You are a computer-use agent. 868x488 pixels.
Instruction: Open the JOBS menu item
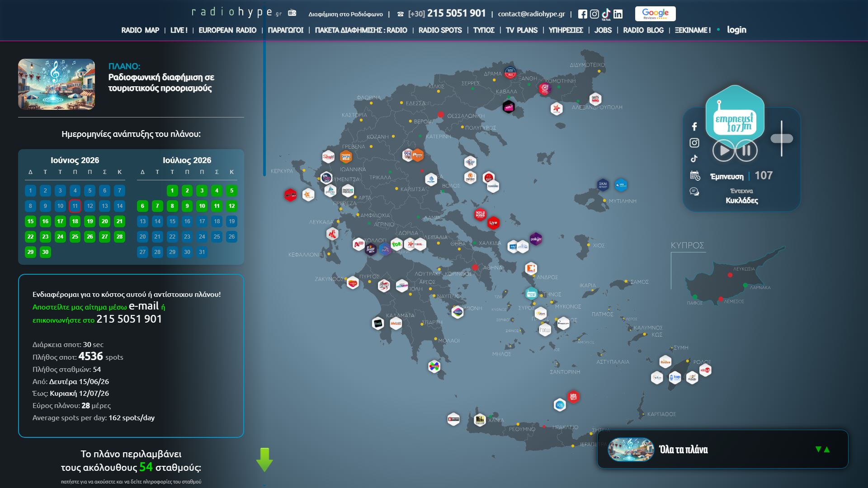[x=603, y=30]
